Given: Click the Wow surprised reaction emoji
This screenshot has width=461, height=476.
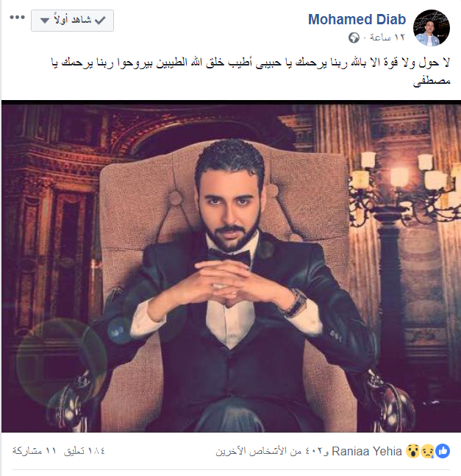Looking at the screenshot, I should click(412, 451).
